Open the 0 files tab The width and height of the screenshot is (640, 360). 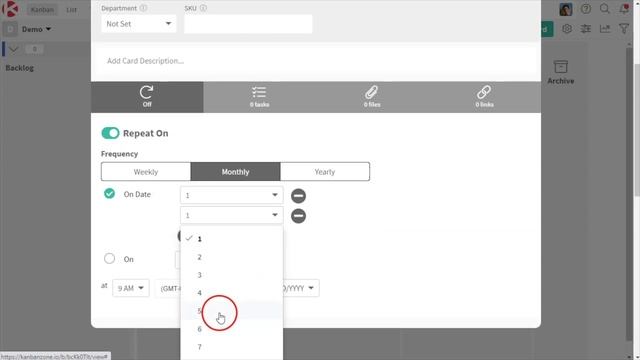pos(372,97)
